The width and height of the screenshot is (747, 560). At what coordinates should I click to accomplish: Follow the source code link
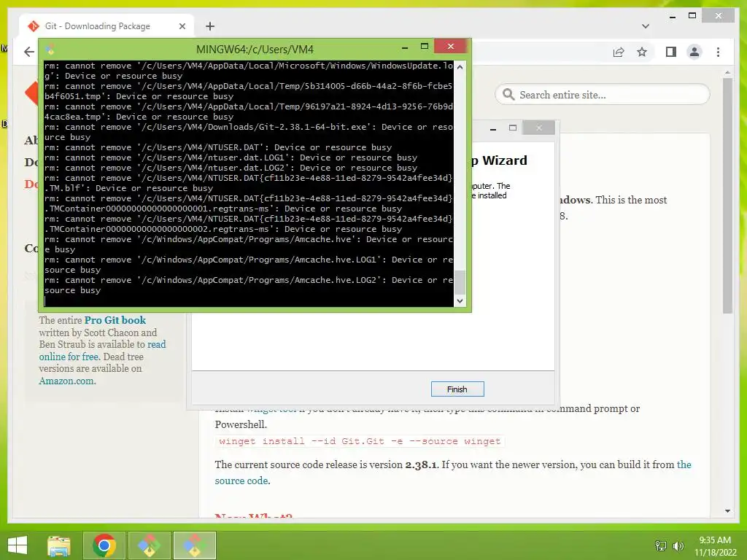click(x=241, y=481)
